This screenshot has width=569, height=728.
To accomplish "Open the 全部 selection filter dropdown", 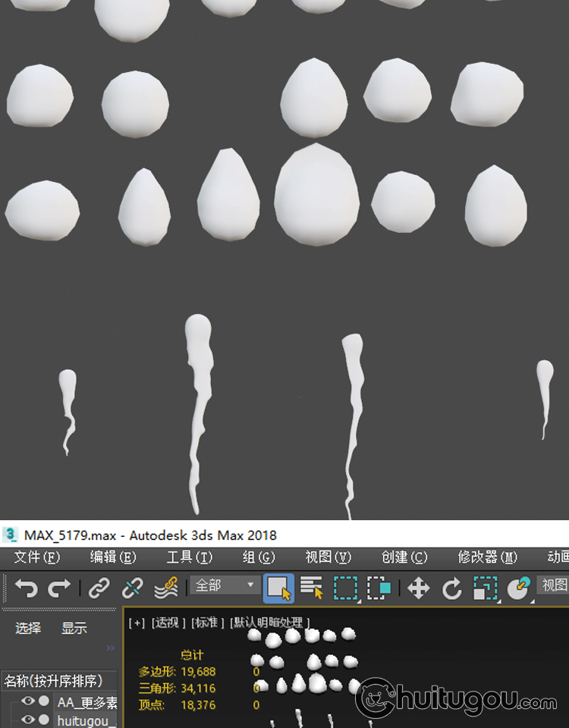I will 226,585.
